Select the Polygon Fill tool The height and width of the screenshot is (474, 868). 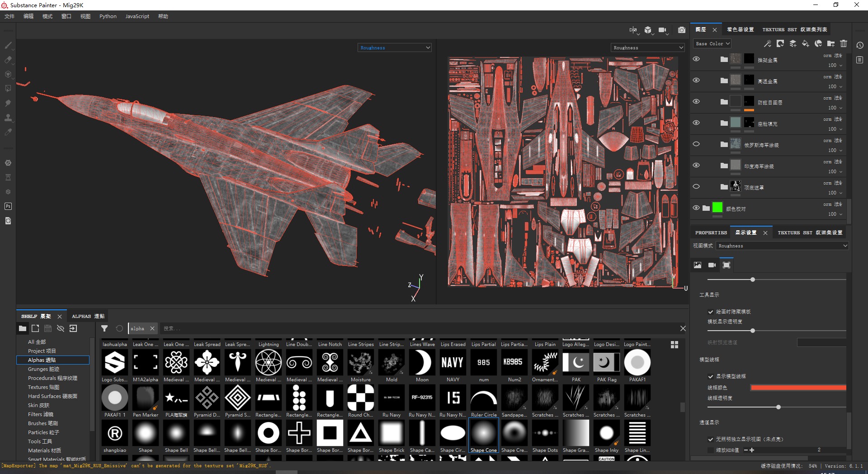[8, 89]
